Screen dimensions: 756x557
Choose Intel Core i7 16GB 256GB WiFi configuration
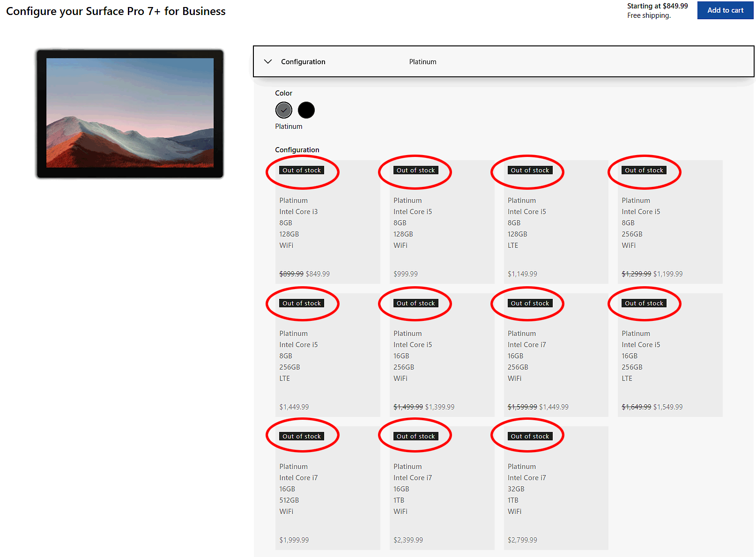point(556,355)
